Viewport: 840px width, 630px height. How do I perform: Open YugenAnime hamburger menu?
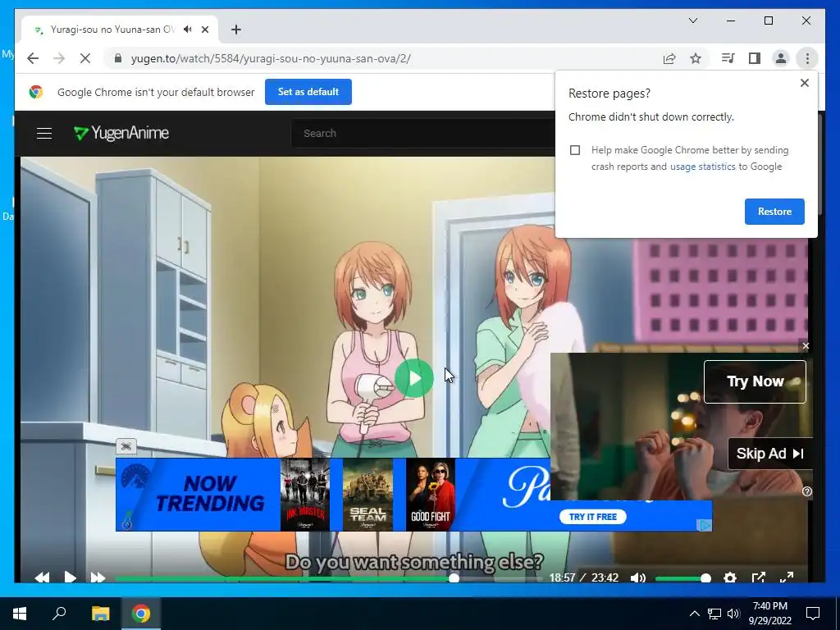pos(44,134)
